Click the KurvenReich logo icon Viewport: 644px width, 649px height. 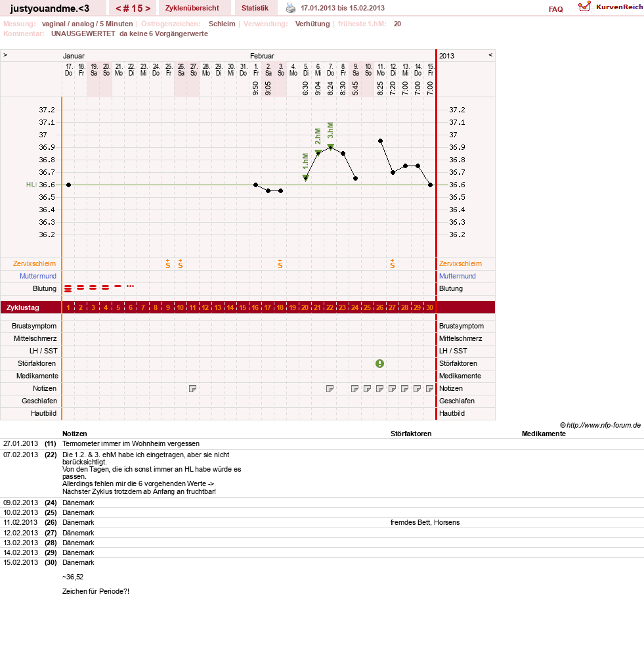584,7
